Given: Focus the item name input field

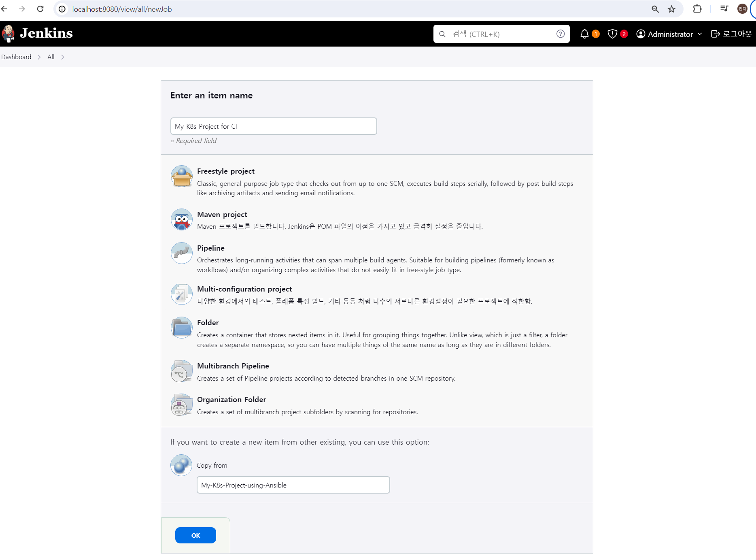Looking at the screenshot, I should coord(274,126).
